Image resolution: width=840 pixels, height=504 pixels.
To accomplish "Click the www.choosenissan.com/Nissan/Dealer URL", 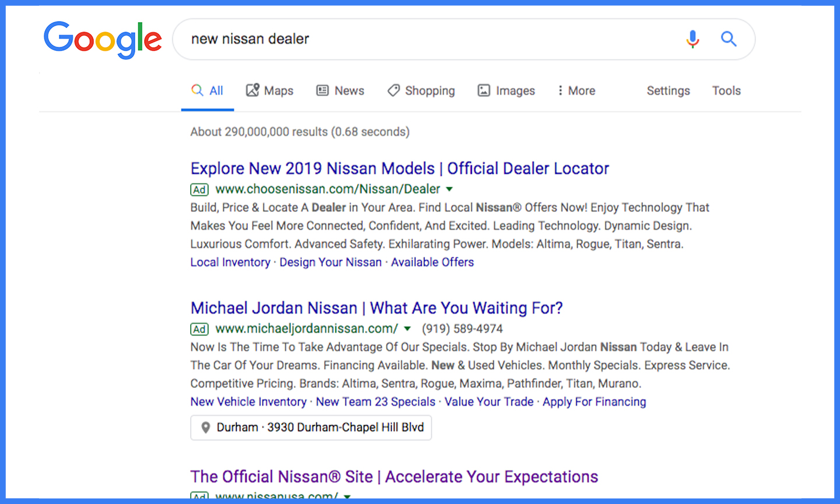I will [328, 189].
